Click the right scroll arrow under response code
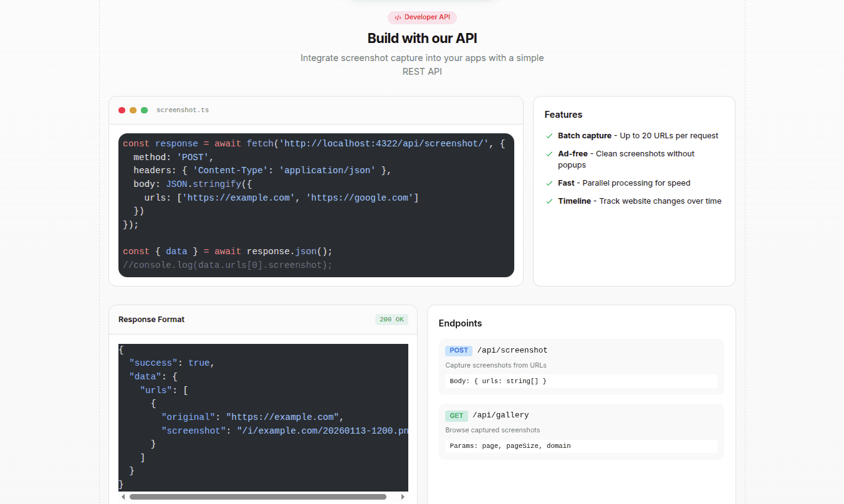 (x=403, y=497)
